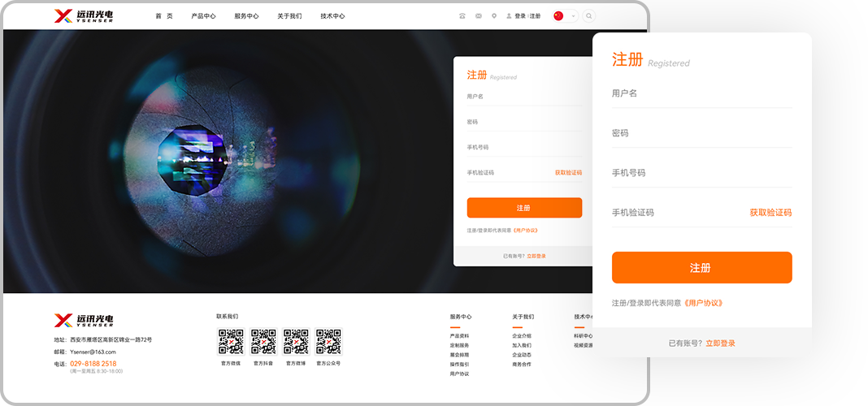
Task: Click the China flag language icon
Action: [558, 15]
